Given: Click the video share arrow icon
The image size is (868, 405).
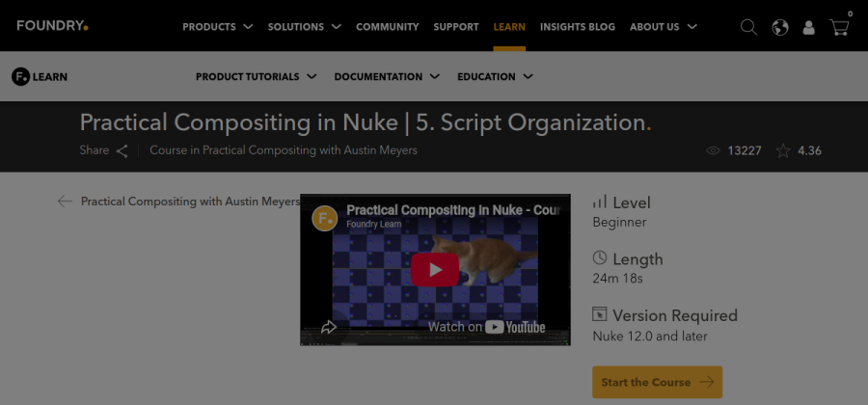Looking at the screenshot, I should (x=329, y=327).
